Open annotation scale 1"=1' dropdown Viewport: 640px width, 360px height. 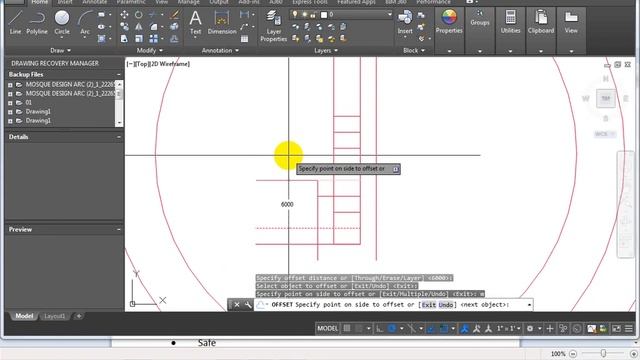point(508,328)
